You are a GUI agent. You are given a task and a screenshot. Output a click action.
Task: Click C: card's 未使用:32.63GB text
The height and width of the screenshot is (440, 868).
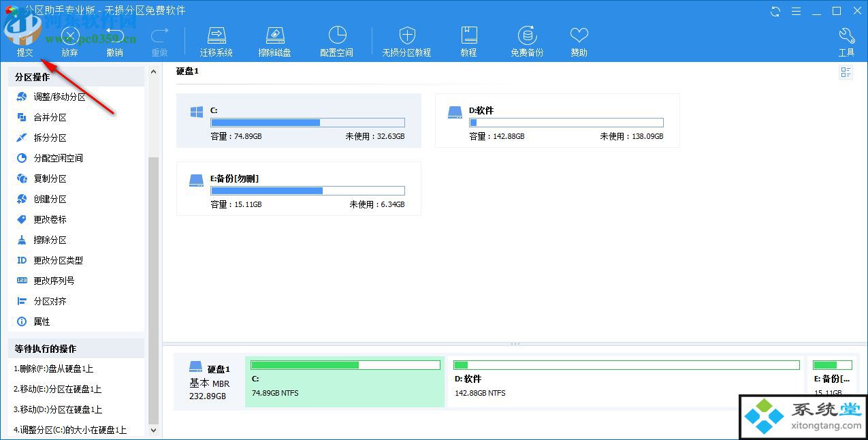click(374, 136)
